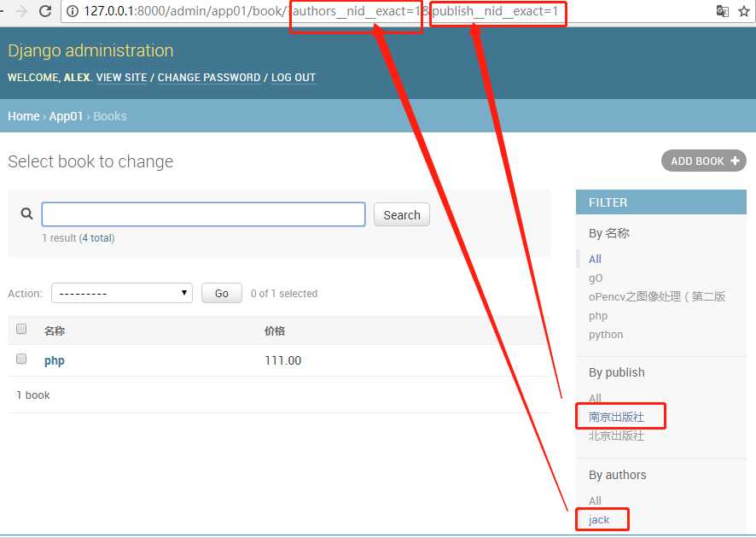The height and width of the screenshot is (538, 756).
Task: Filter by name python
Action: 606,335
